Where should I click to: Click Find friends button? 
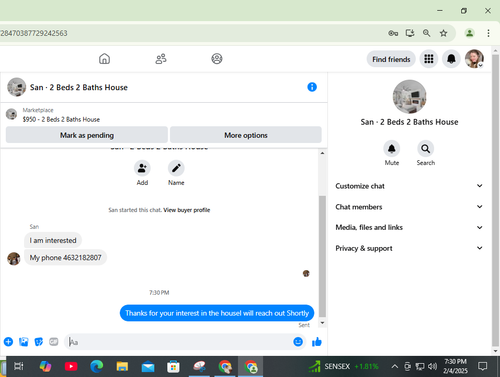(x=391, y=59)
